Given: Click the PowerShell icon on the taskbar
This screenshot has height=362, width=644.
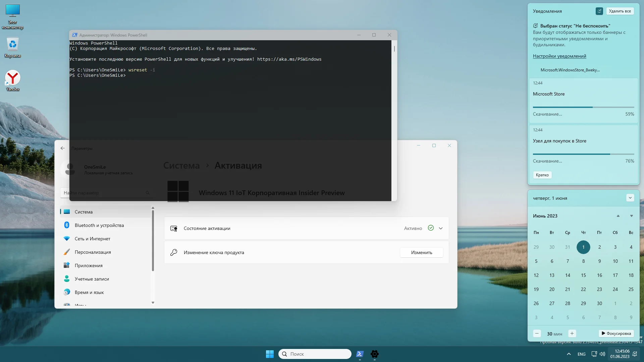Looking at the screenshot, I should (x=360, y=354).
